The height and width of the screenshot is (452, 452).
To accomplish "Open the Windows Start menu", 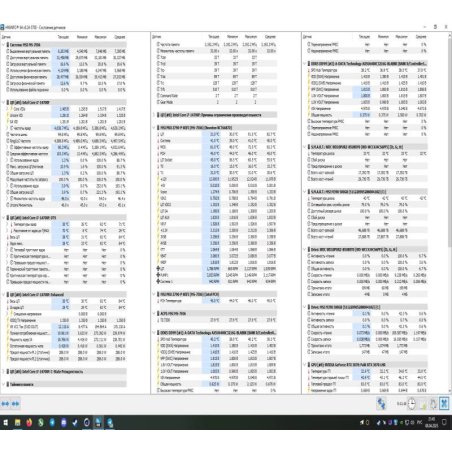I will [x=6, y=422].
